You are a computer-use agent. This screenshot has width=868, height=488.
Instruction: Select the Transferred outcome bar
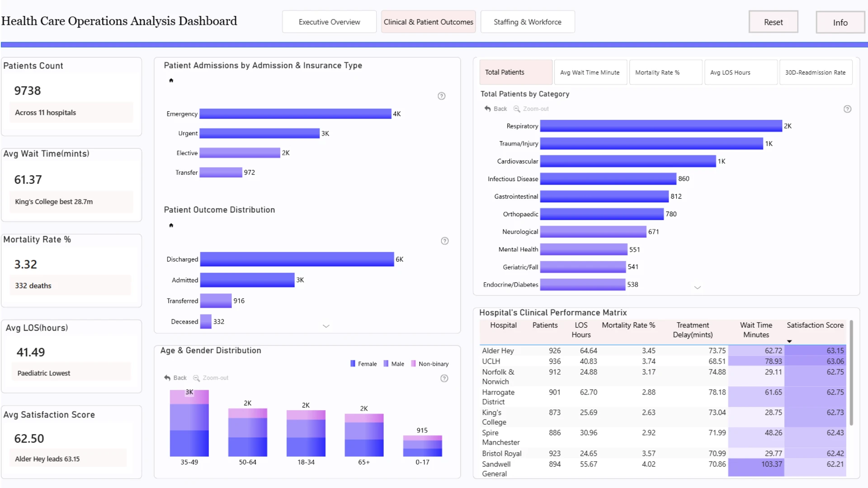pos(216,301)
